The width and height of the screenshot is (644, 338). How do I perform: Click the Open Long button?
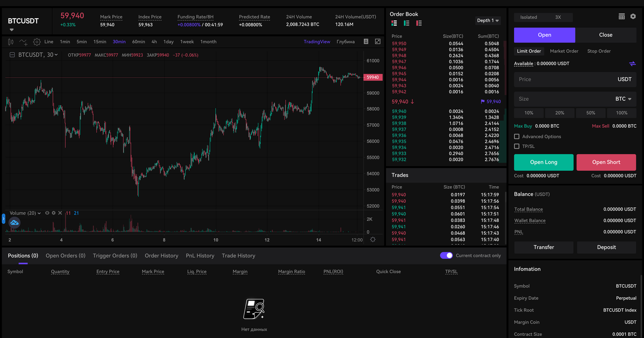coord(544,163)
